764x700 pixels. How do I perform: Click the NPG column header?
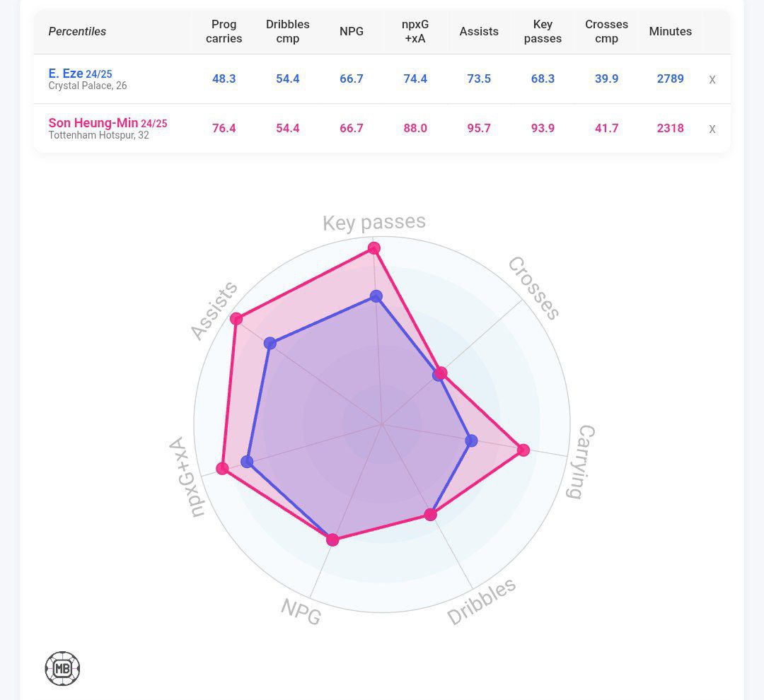[x=352, y=31]
